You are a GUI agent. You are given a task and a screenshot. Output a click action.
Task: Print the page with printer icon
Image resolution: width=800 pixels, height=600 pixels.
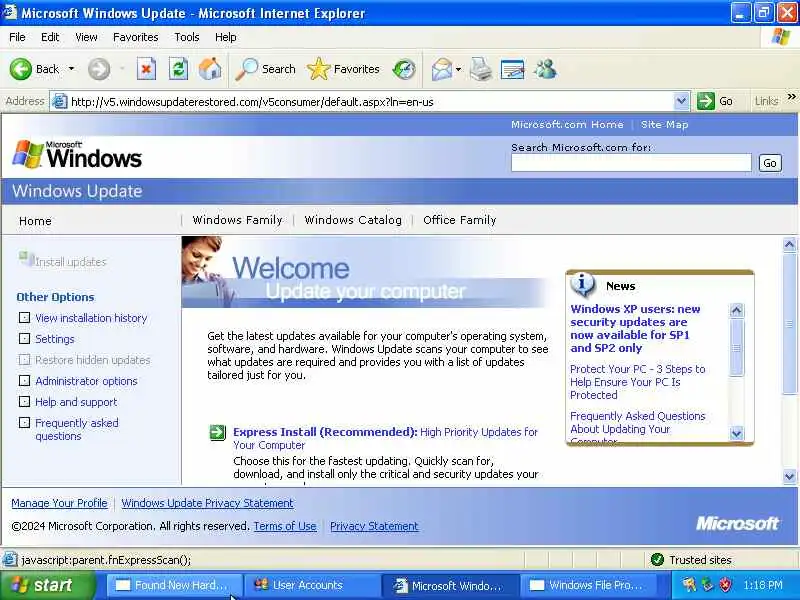point(481,69)
